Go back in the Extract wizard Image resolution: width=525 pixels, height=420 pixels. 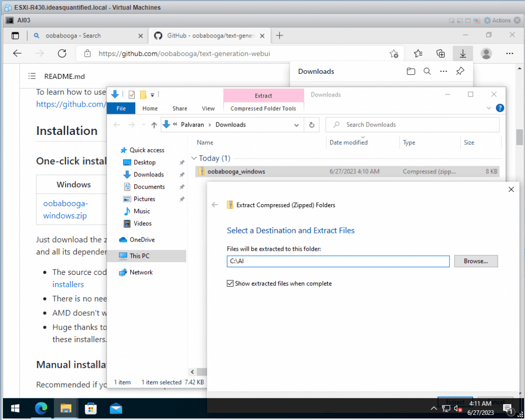[215, 205]
